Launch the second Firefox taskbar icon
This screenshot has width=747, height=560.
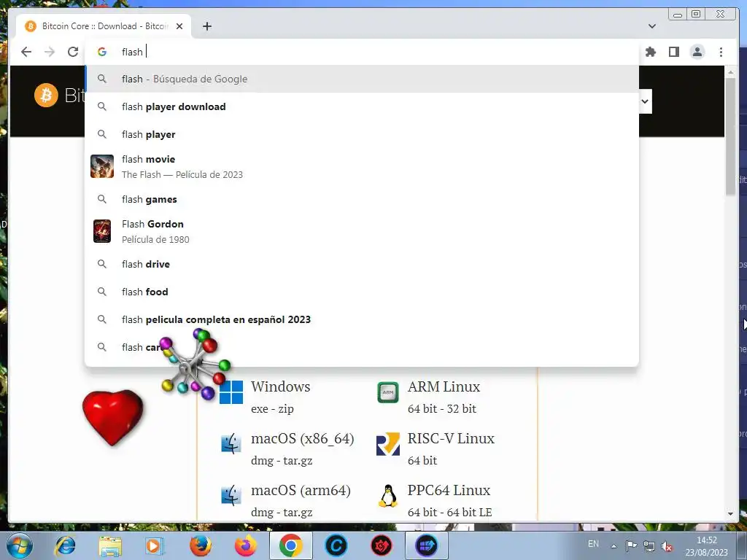click(245, 545)
